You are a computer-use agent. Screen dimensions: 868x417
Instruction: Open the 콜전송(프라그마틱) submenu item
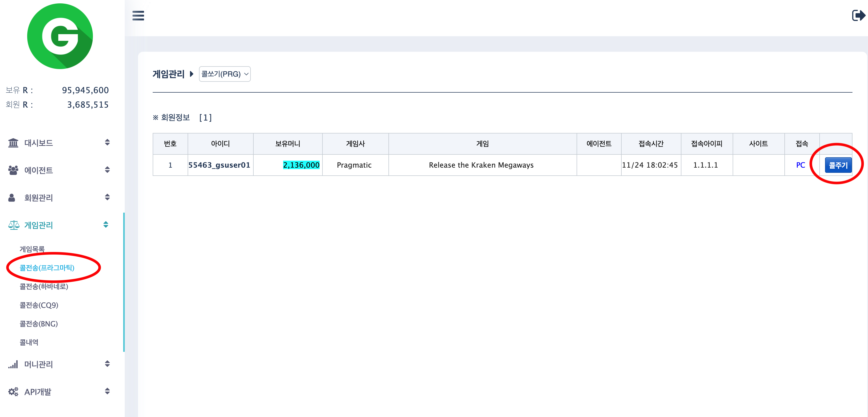point(47,268)
